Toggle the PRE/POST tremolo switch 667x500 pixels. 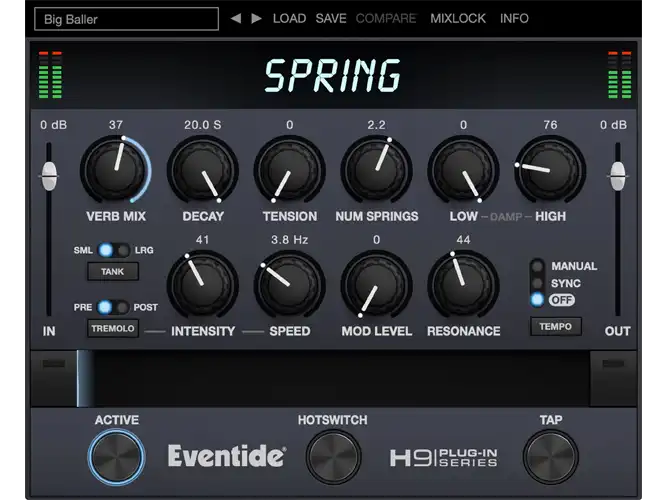click(113, 307)
